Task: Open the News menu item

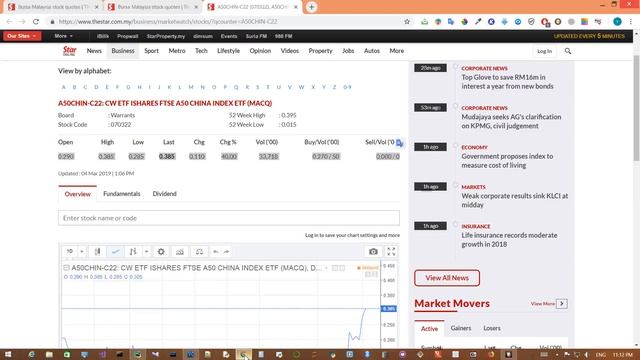Action: [x=94, y=51]
